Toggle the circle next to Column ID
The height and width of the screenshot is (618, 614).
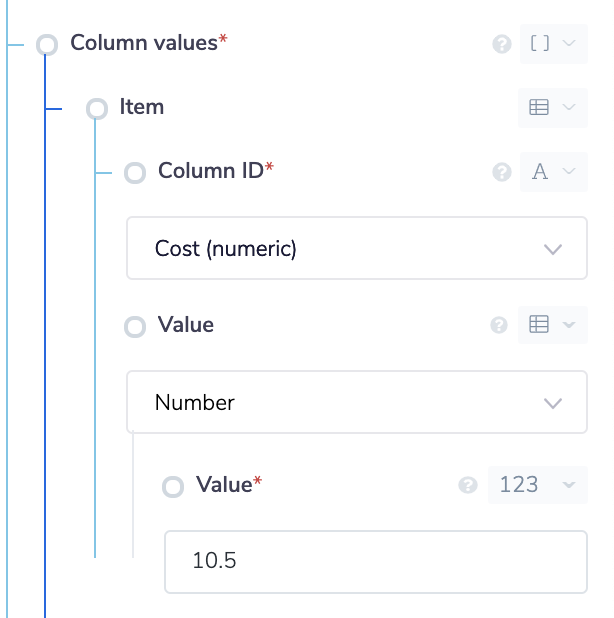point(135,173)
